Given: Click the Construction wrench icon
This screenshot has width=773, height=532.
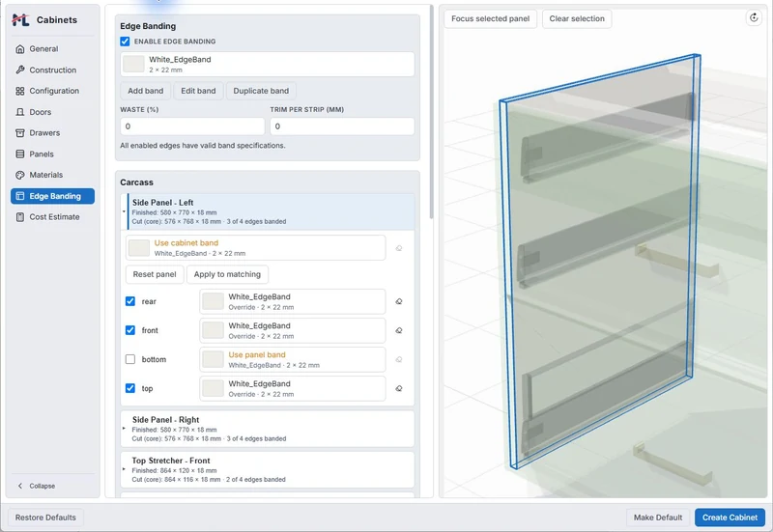Looking at the screenshot, I should click(19, 70).
